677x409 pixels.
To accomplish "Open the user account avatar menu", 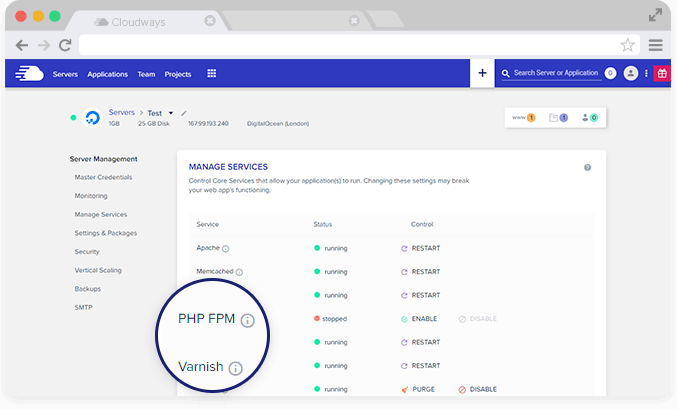I will point(630,73).
